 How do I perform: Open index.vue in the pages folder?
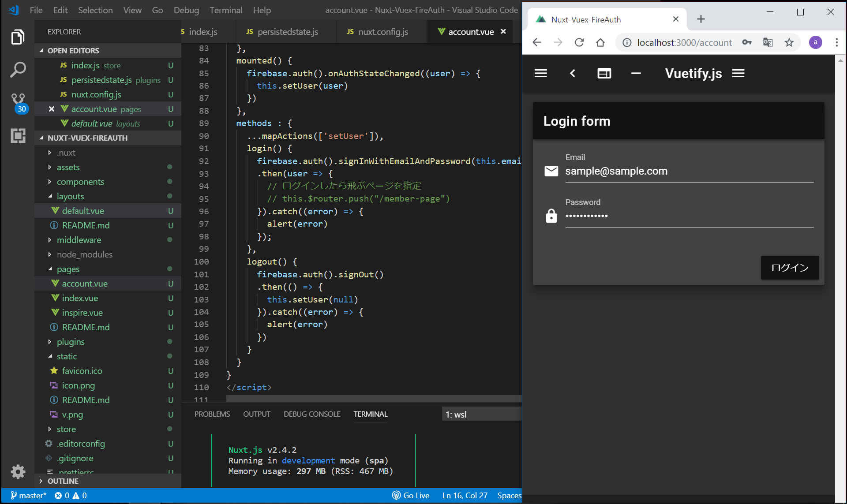108,298
